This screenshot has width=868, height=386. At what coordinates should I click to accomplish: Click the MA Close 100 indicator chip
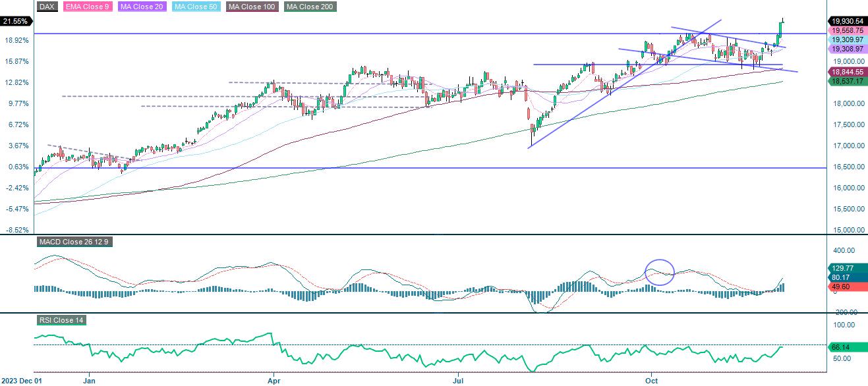click(x=251, y=7)
